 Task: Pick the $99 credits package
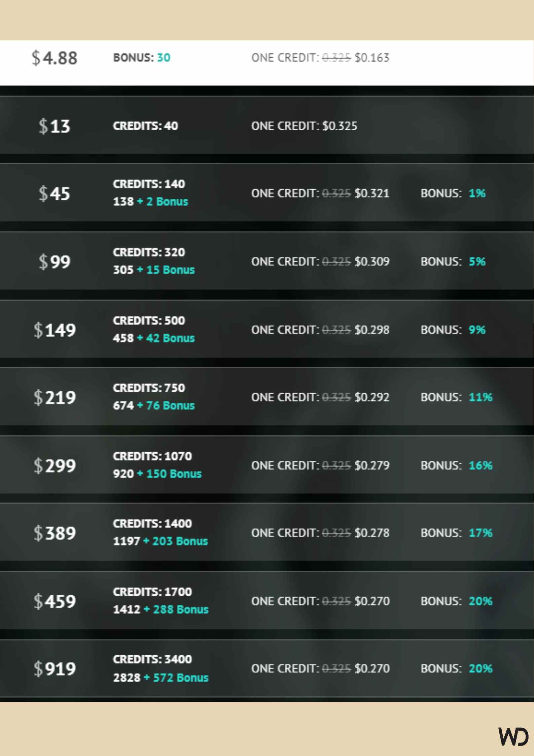click(x=267, y=261)
